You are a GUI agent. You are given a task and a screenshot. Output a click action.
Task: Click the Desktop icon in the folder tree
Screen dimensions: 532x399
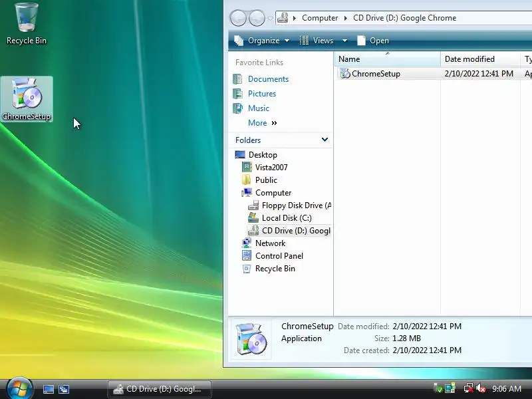click(240, 155)
